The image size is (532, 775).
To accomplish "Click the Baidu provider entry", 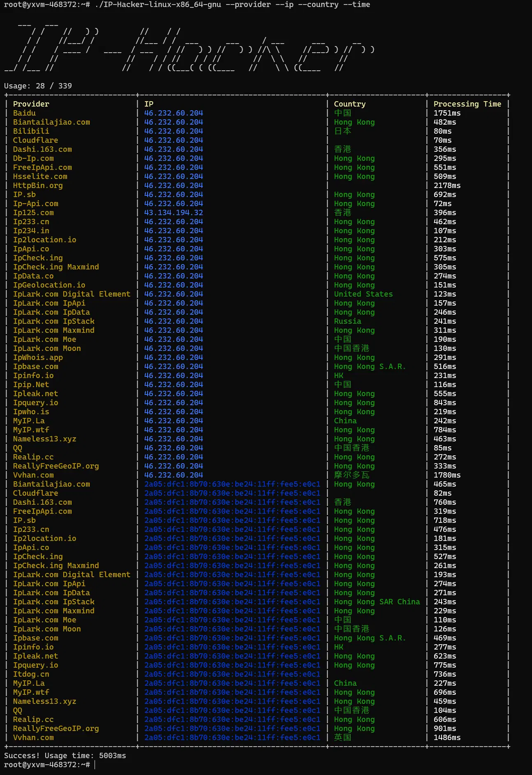I will coord(24,113).
